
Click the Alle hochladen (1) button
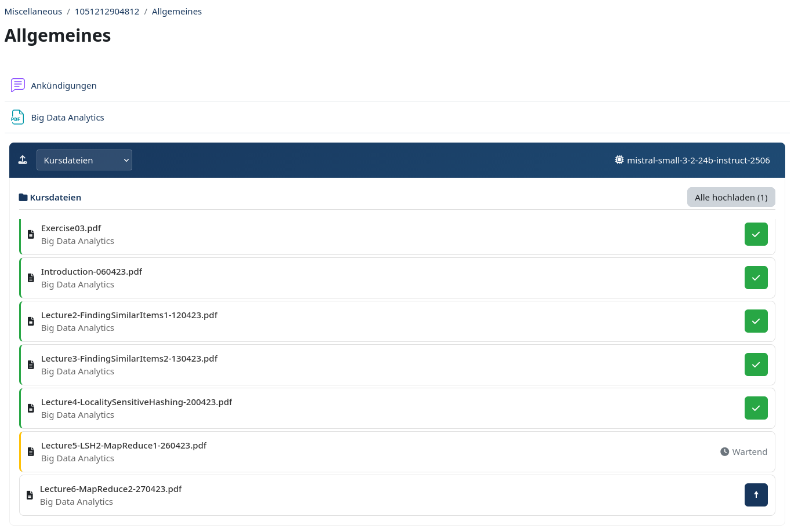click(x=731, y=197)
